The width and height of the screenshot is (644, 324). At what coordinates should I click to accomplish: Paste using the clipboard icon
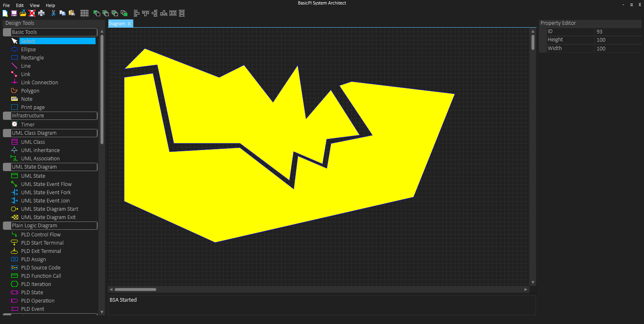pyautogui.click(x=72, y=13)
